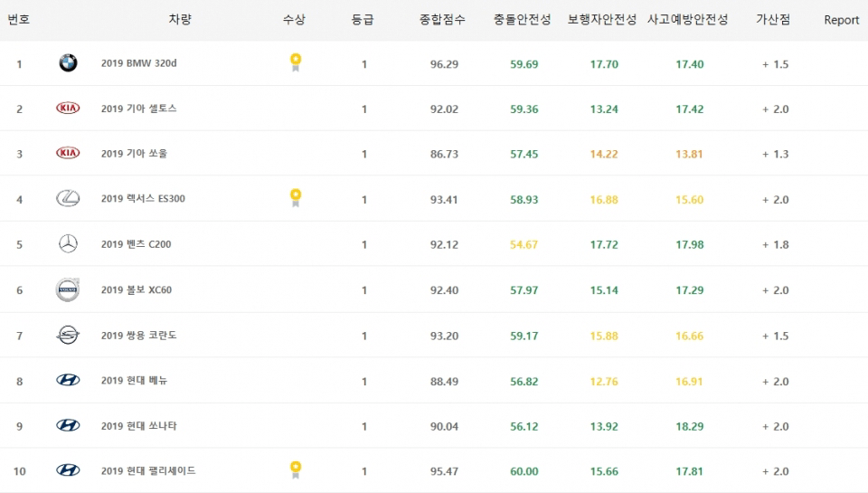Click the 등급 column header
868x493 pixels.
363,20
